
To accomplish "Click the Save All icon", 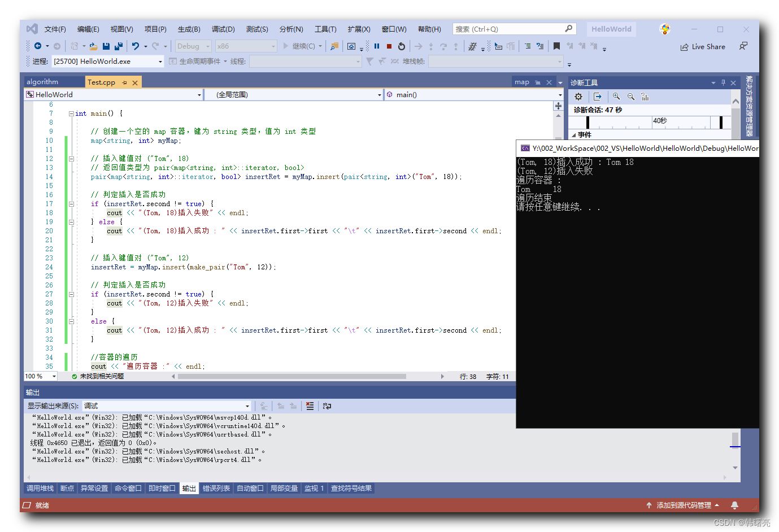I will point(119,46).
